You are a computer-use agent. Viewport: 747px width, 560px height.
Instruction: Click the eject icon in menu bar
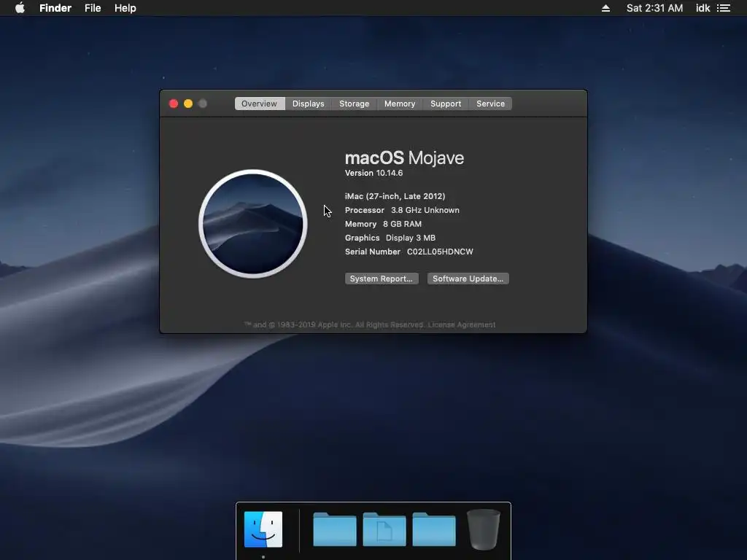pos(605,8)
